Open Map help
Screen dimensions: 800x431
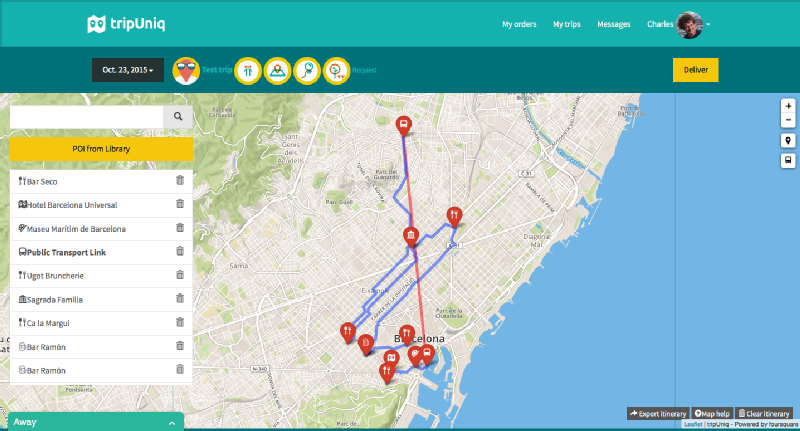point(712,413)
